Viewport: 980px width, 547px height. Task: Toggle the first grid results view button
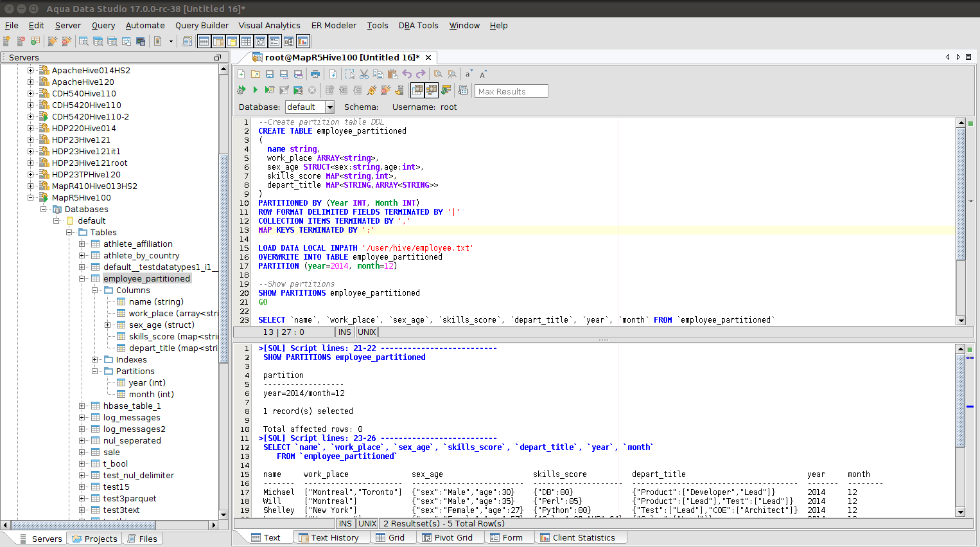[x=417, y=91]
